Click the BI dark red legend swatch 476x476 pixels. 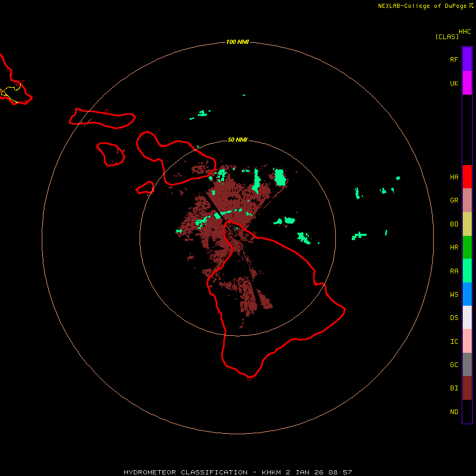[467, 388]
